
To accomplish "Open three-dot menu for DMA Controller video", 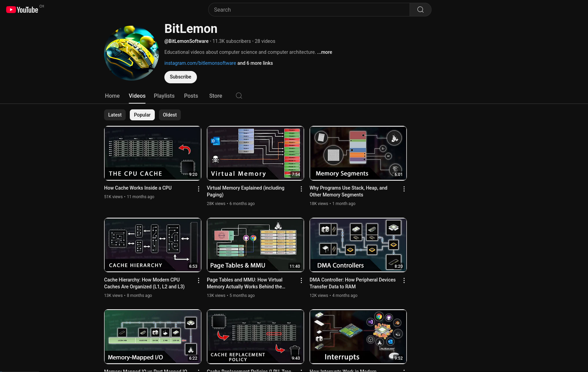I will 404,281.
